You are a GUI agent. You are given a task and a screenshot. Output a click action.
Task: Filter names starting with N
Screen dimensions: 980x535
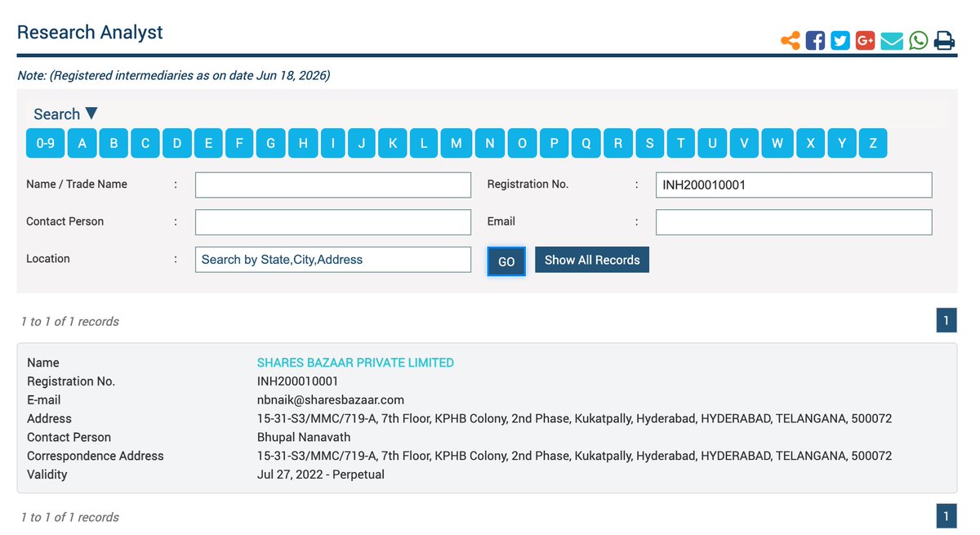pyautogui.click(x=490, y=143)
